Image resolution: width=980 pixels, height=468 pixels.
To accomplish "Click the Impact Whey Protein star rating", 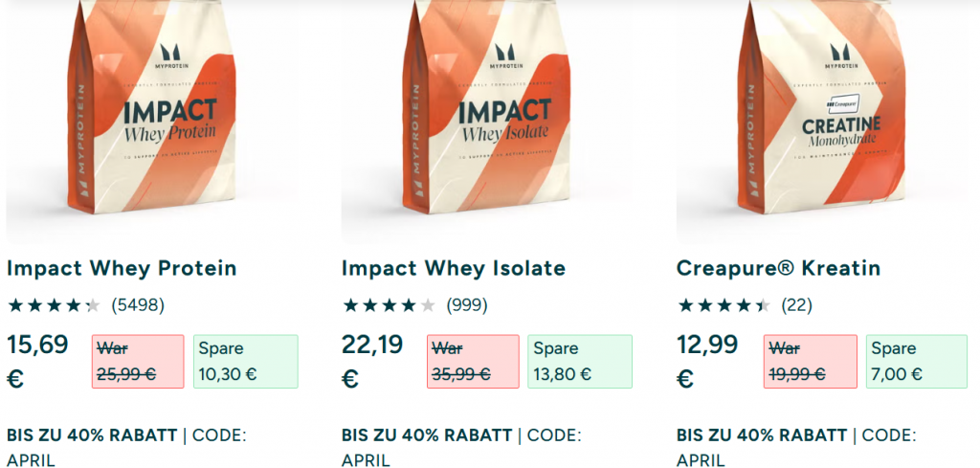I will coord(54,306).
